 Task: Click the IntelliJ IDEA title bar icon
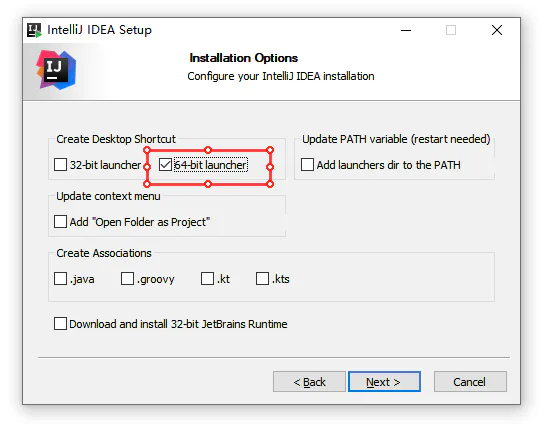[x=34, y=30]
